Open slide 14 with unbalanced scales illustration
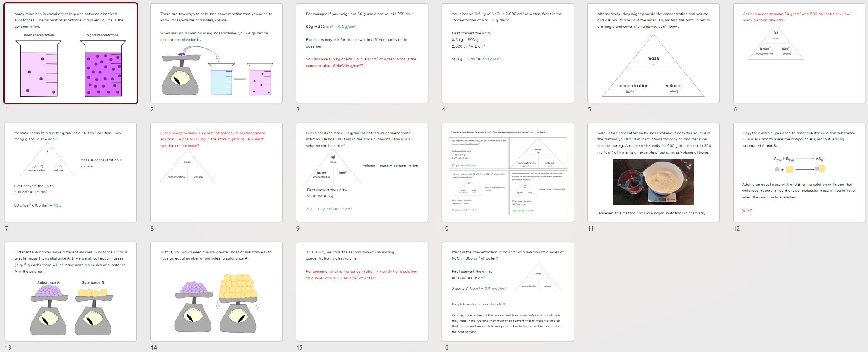868x352 pixels. [216, 291]
